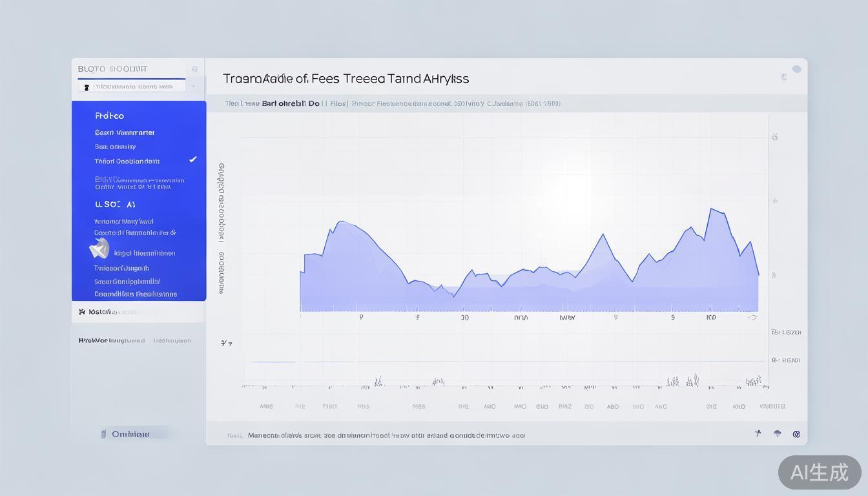The image size is (868, 496).
Task: Click the umbrella-shaped icon in bottom-right footer
Action: [778, 434]
